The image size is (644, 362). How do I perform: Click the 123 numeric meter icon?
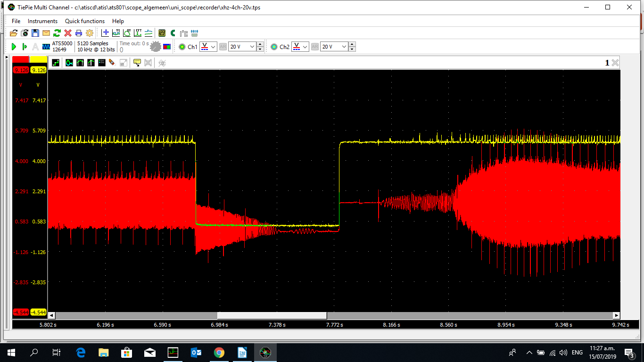[x=162, y=33]
